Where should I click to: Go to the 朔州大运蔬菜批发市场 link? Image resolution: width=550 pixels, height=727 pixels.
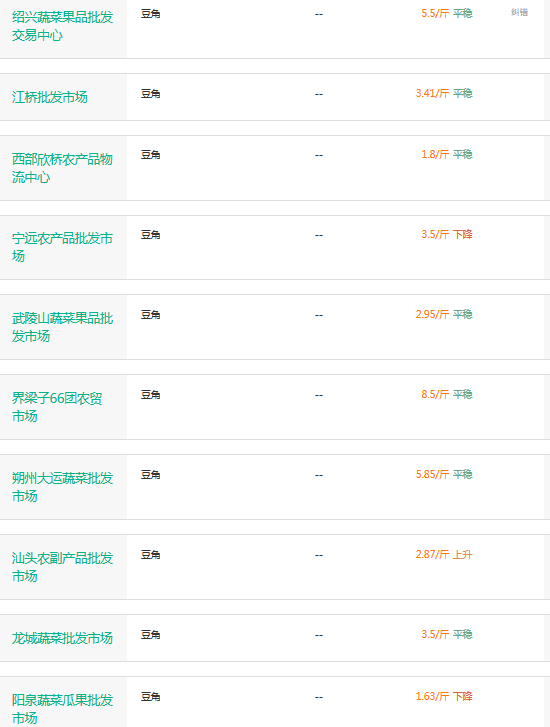click(x=63, y=487)
